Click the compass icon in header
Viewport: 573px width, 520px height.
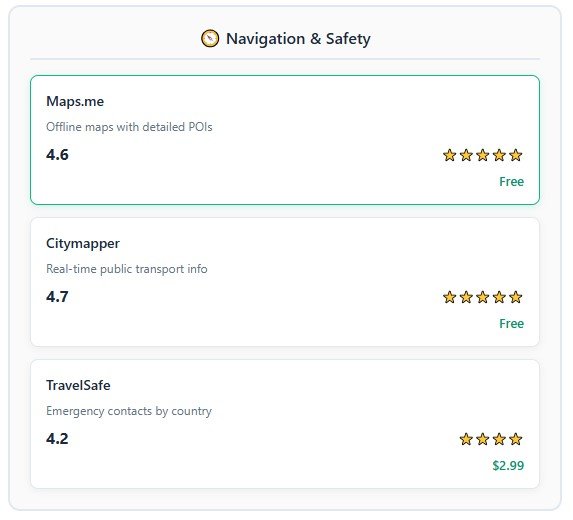coord(210,38)
